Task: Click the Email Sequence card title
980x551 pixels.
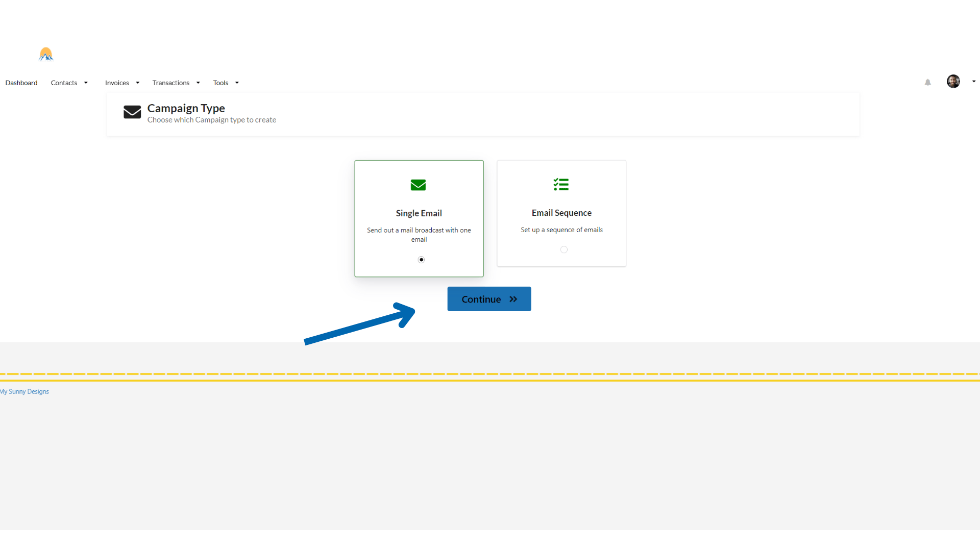Action: click(561, 213)
